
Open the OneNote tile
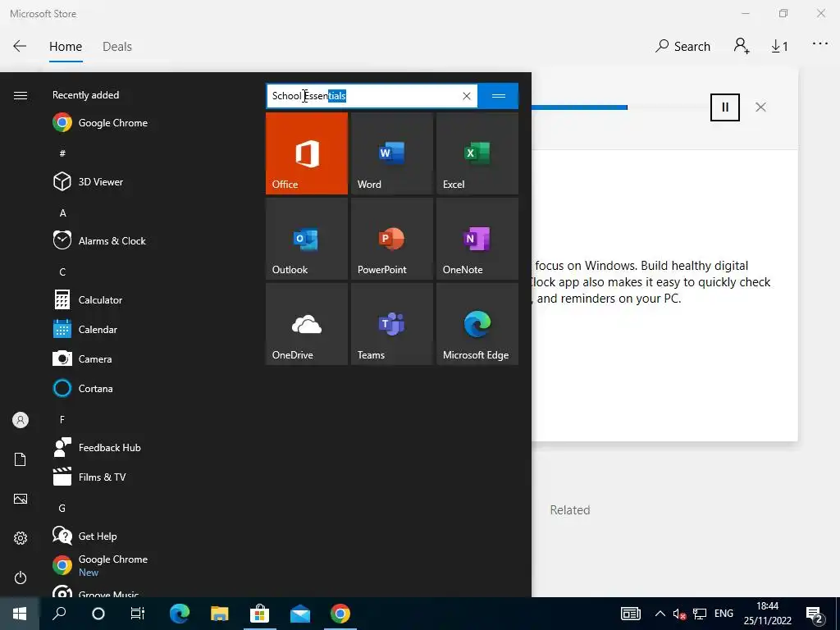click(477, 239)
